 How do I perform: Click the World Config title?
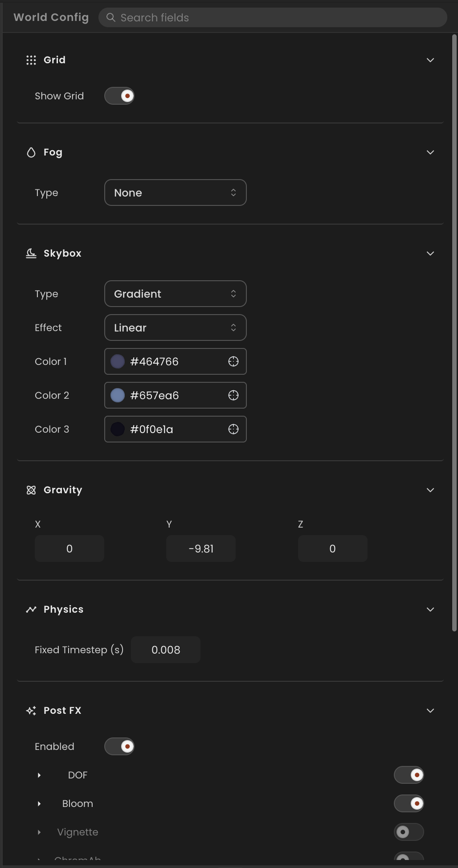click(x=51, y=17)
